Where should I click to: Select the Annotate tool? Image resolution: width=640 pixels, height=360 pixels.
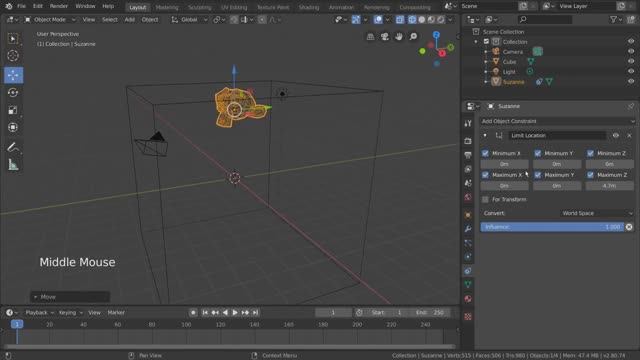click(13, 147)
